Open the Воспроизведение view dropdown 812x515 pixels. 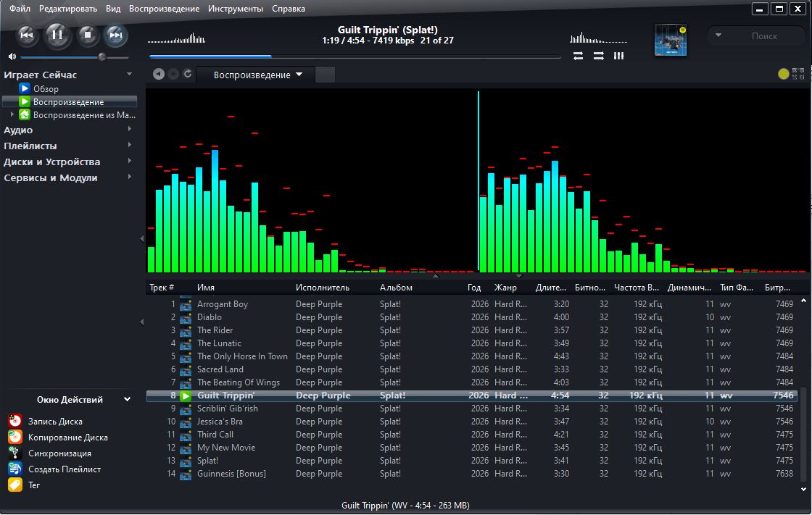pyautogui.click(x=258, y=75)
